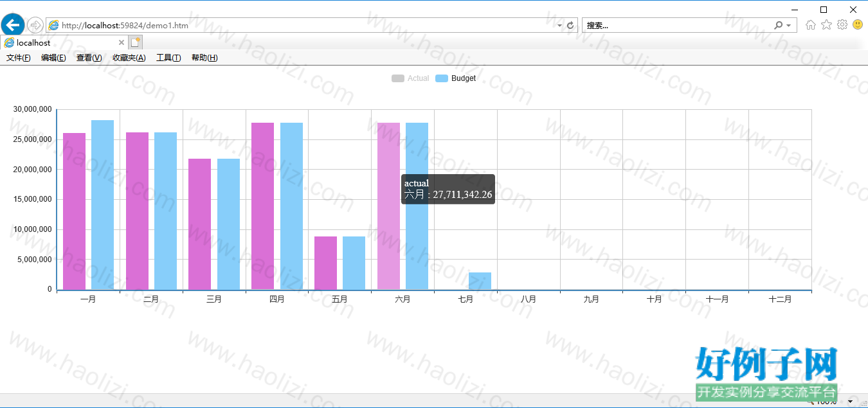
Task: Click the 30,000,000 y-axis label
Action: coord(32,109)
